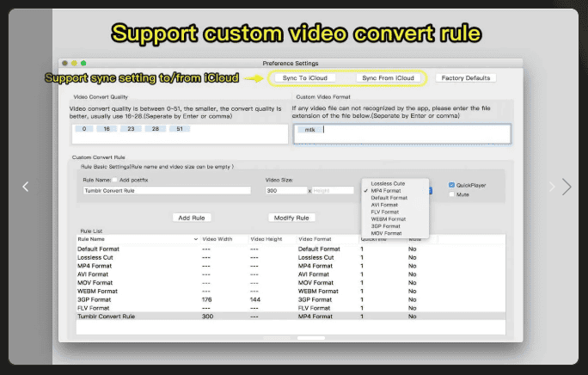Image resolution: width=588 pixels, height=375 pixels.
Task: Select the quality token 23
Action: pos(131,129)
